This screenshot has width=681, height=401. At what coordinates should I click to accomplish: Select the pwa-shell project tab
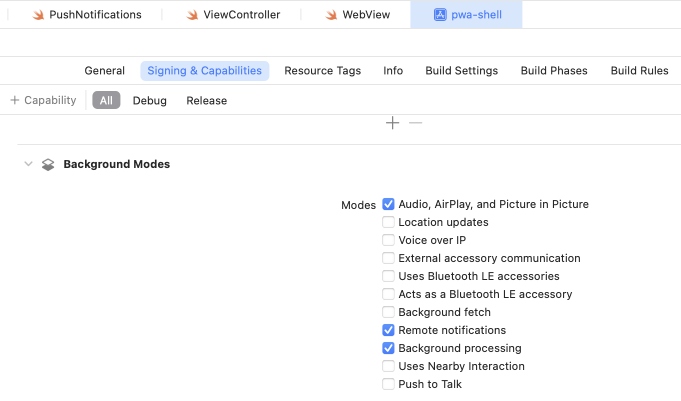pos(466,14)
